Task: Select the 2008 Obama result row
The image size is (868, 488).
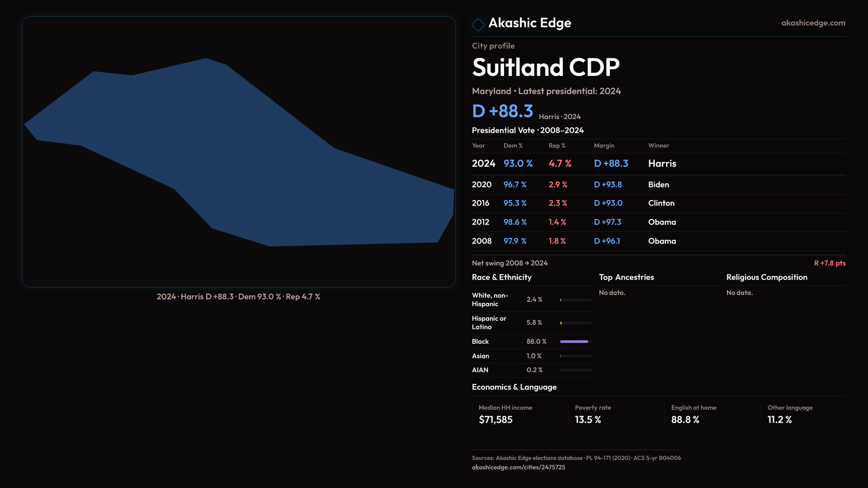Action: coord(658,241)
